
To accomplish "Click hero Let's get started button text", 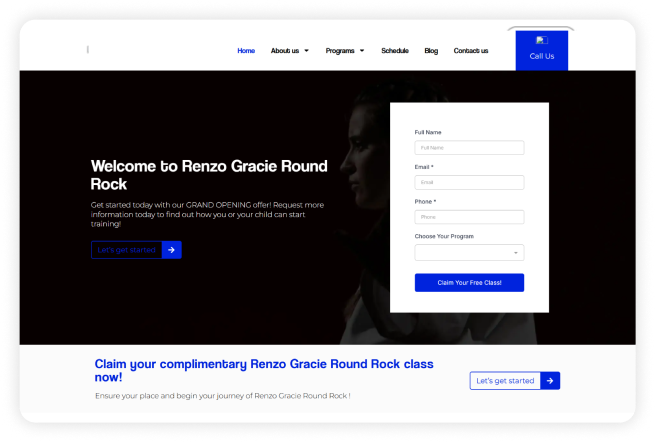I will tap(126, 250).
